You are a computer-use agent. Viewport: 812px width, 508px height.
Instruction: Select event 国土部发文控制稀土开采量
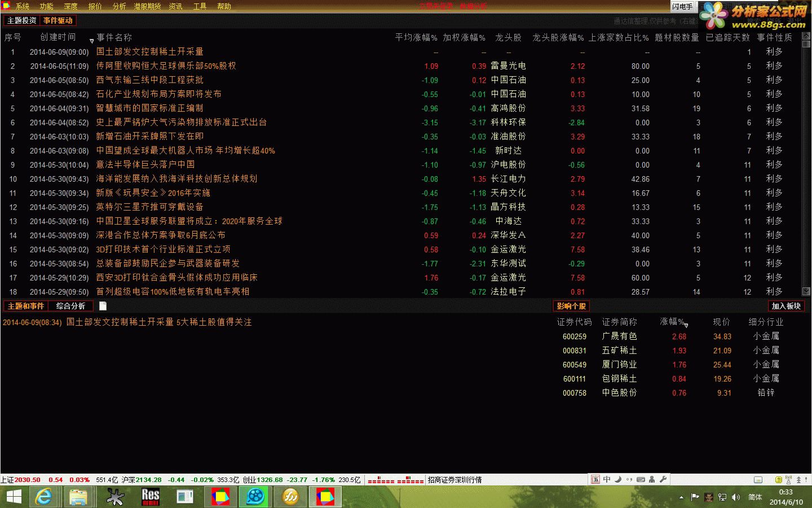tap(149, 51)
